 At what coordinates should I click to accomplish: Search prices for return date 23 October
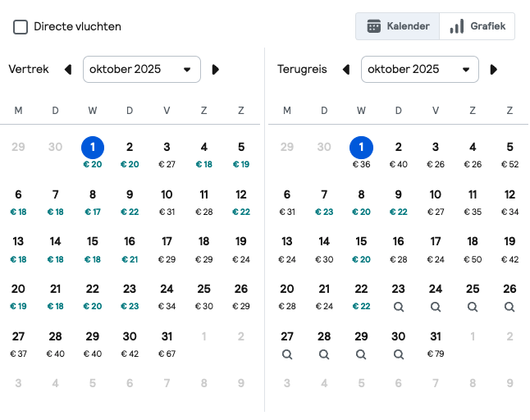point(399,307)
